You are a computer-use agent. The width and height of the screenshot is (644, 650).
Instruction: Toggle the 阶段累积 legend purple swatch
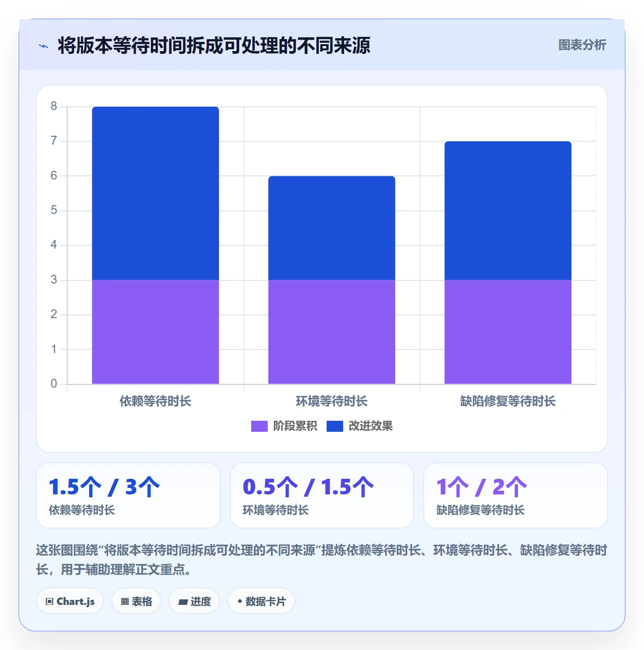(259, 426)
